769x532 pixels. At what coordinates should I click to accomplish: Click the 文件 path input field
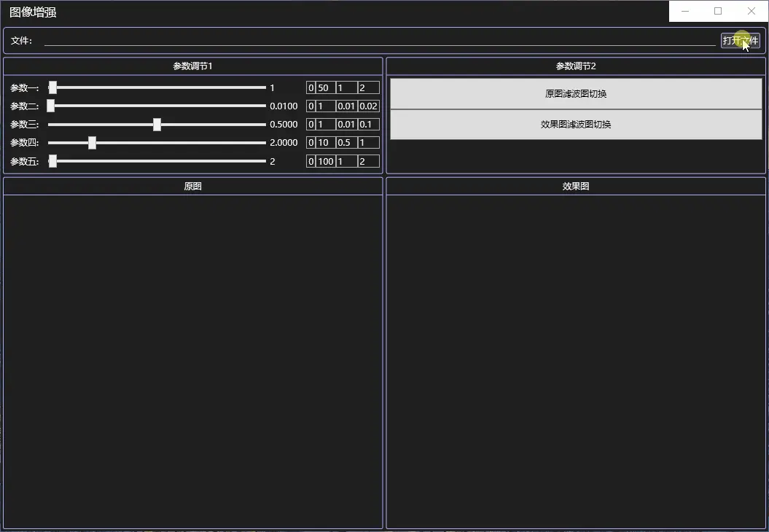[x=379, y=40]
